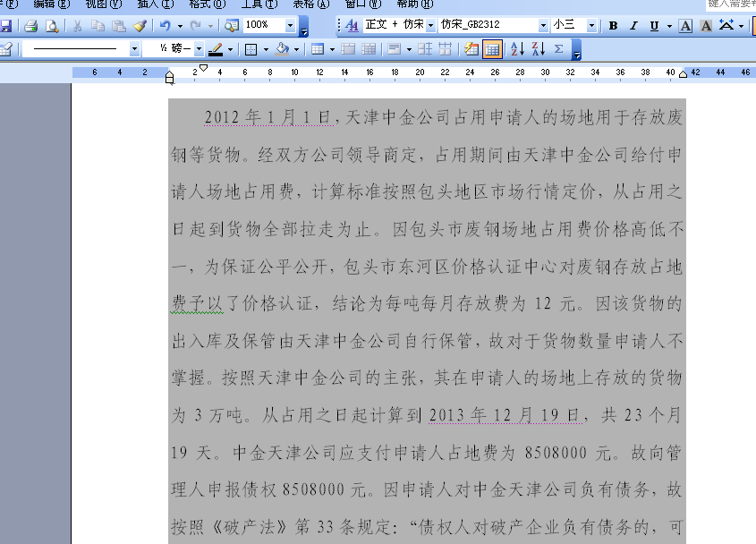This screenshot has width=756, height=544.
Task: Expand the shading color dropdown arrow
Action: 296,50
